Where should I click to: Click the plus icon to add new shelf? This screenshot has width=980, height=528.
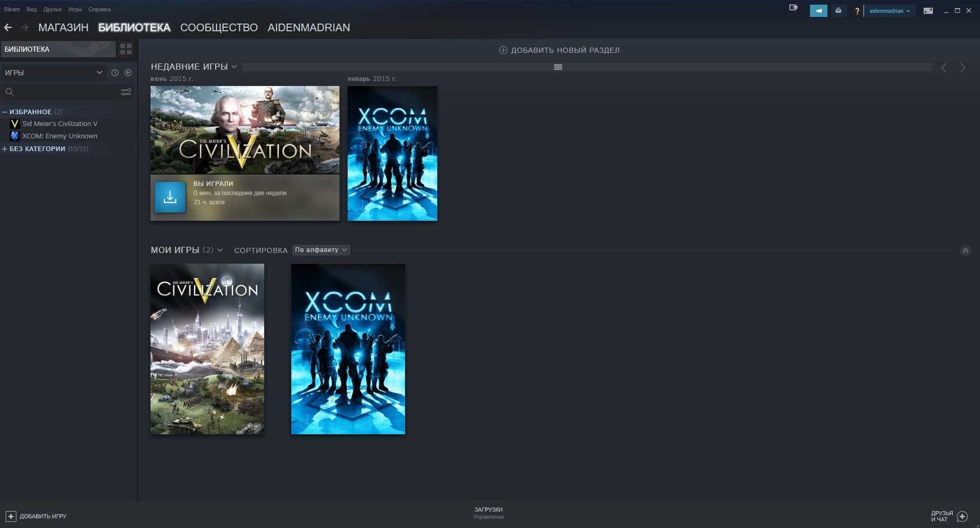point(503,50)
